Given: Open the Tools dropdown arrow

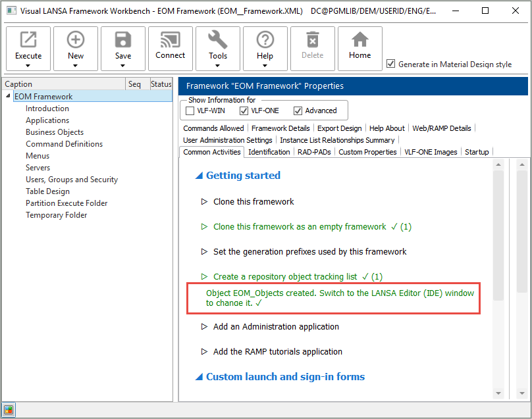Looking at the screenshot, I should click(x=217, y=66).
